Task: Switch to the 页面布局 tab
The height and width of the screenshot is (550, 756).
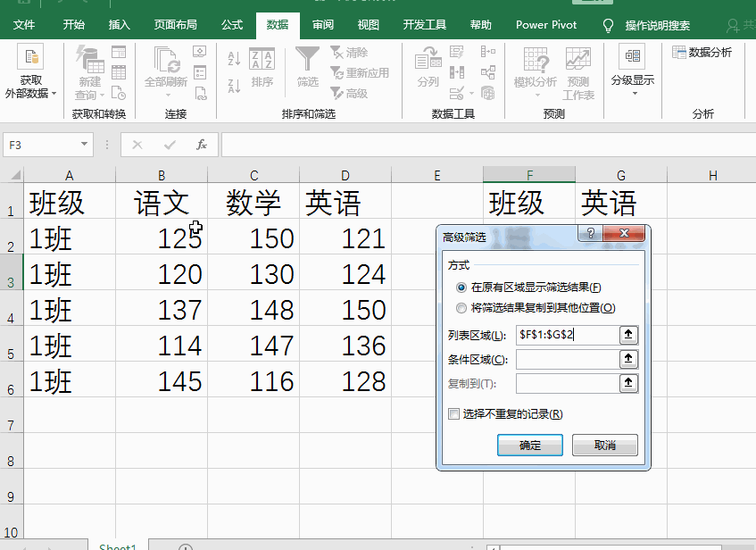Action: [x=176, y=25]
